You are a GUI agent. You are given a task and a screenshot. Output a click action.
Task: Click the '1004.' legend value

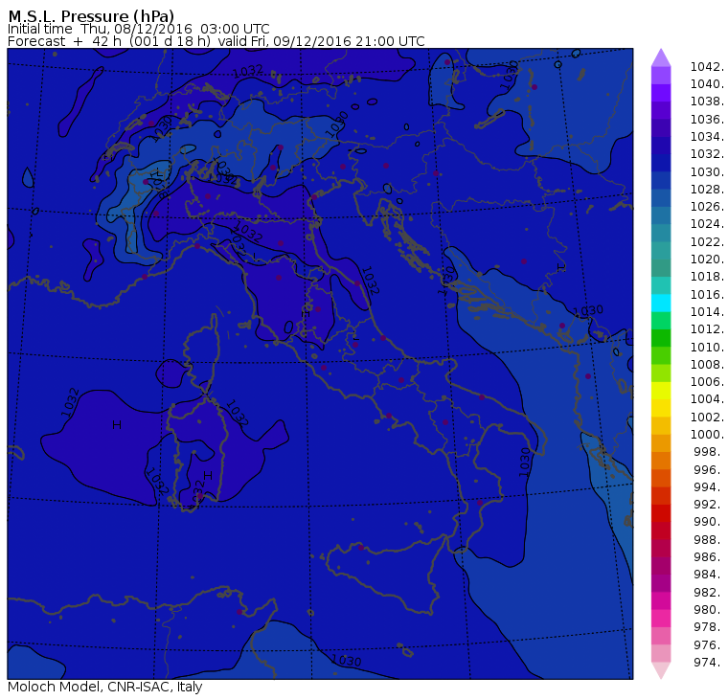(707, 398)
